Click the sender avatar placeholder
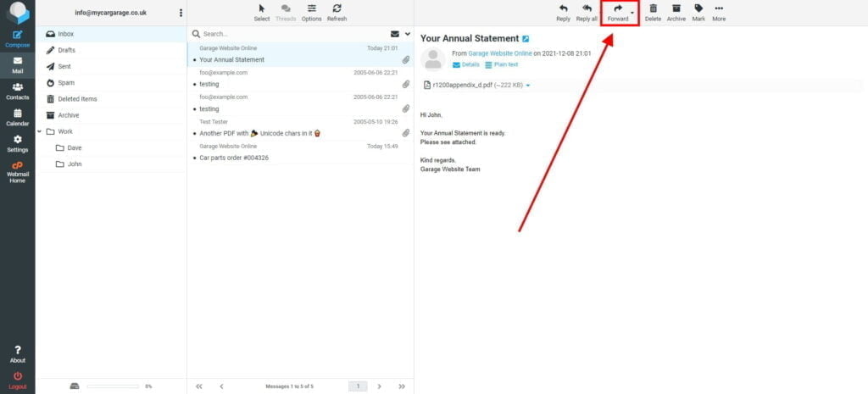The image size is (868, 394). [433, 59]
